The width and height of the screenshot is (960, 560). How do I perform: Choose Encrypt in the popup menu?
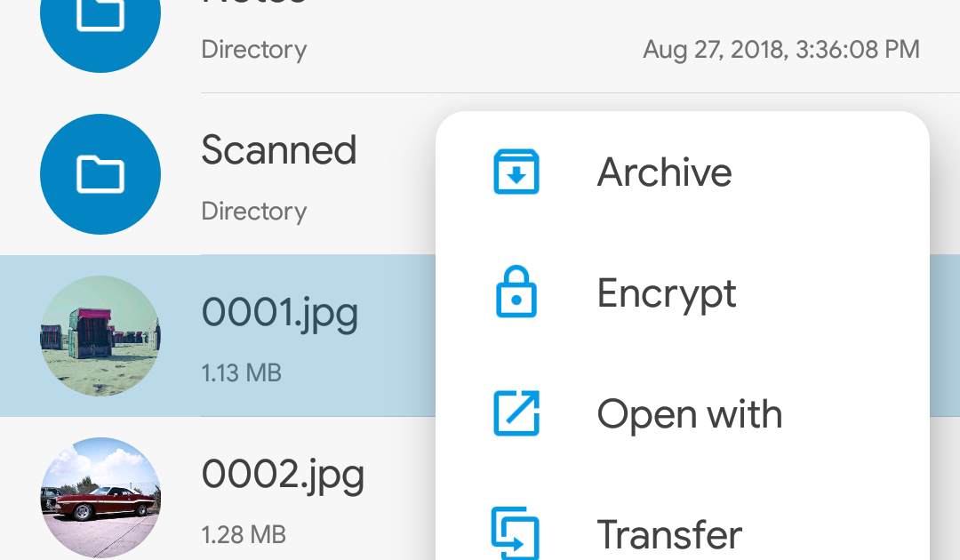click(x=683, y=292)
